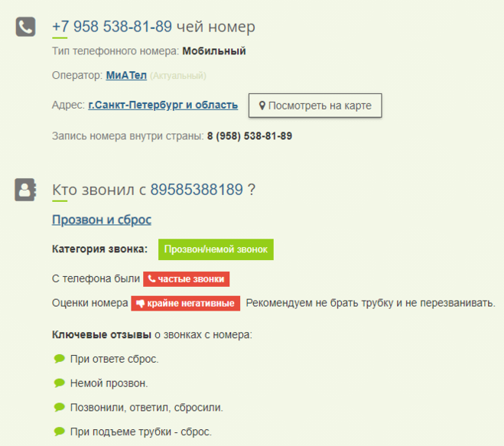Open the "Посмотреть на карте" map button

tap(314, 106)
